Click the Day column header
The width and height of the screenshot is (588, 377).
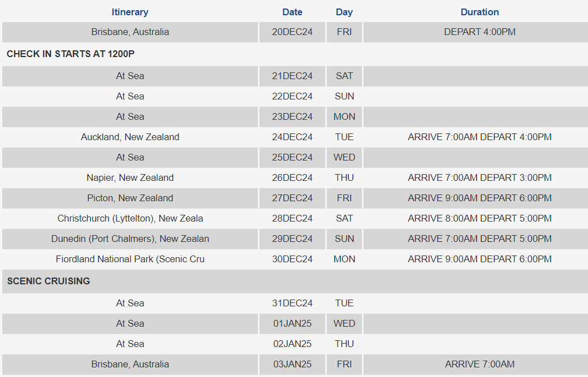344,12
